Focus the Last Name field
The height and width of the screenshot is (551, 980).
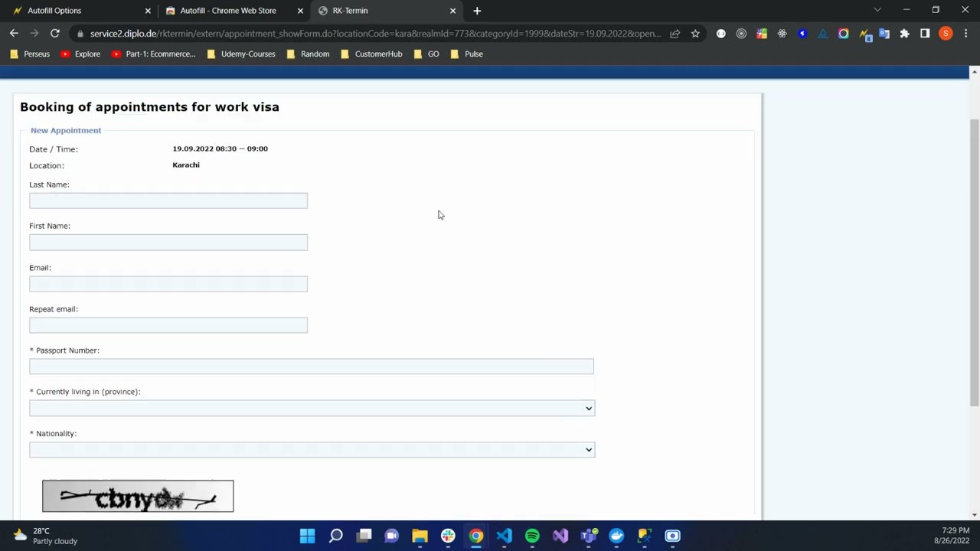(x=168, y=201)
